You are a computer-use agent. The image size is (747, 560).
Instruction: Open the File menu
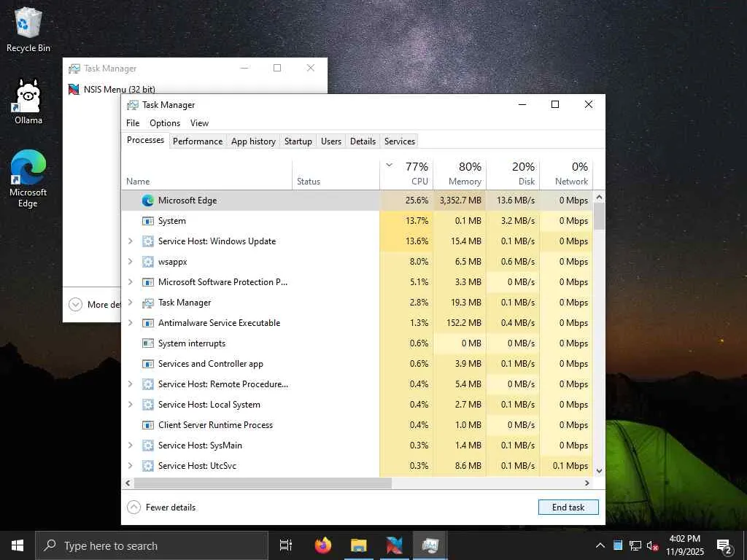tap(133, 122)
